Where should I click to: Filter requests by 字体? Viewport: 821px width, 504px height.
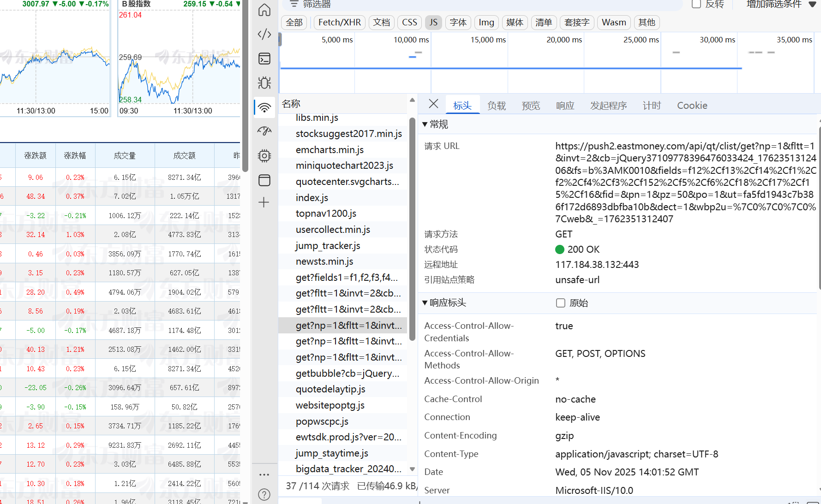pos(458,23)
